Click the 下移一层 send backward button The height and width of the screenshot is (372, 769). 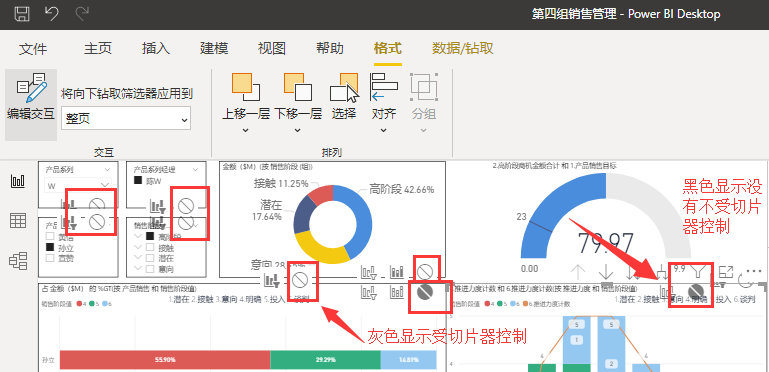coord(298,97)
